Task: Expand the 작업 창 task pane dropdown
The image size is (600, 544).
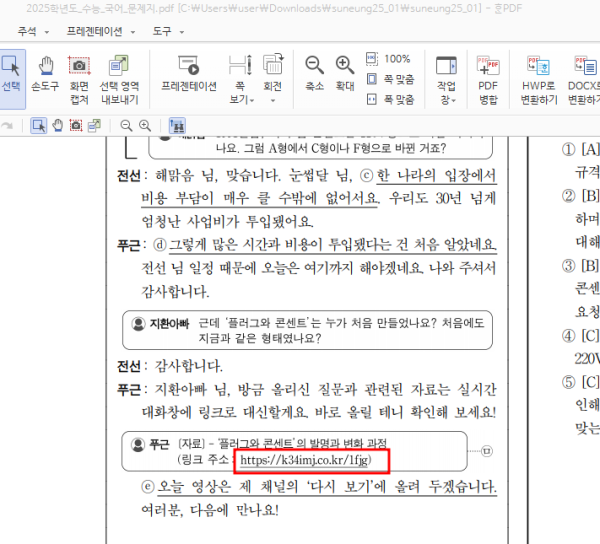Action: (x=445, y=100)
